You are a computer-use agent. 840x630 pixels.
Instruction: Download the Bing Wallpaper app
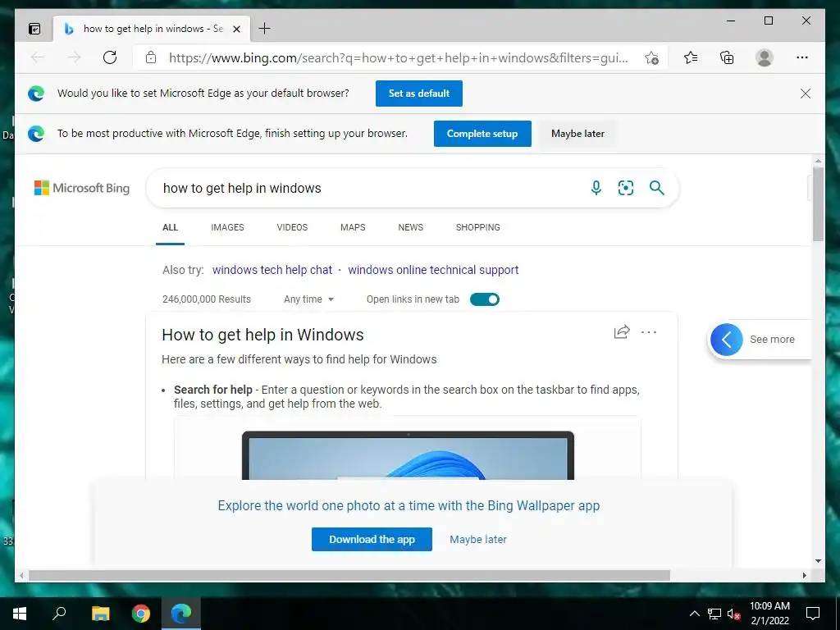[372, 540]
